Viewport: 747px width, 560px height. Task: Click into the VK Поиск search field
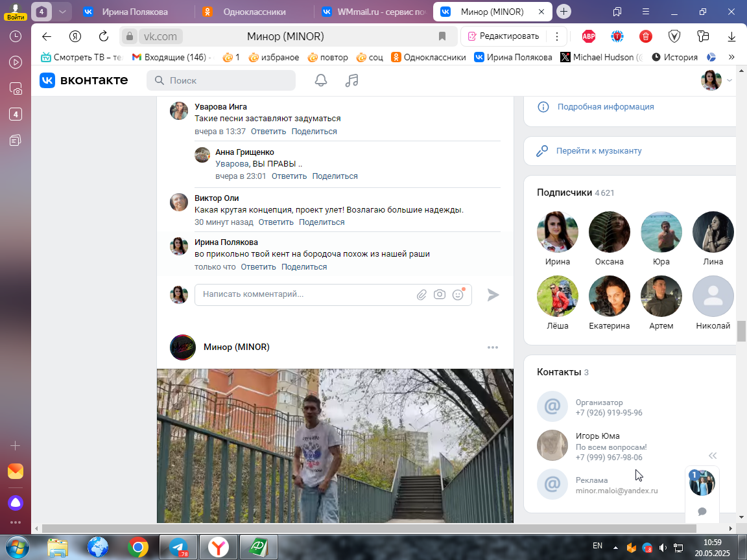(221, 80)
